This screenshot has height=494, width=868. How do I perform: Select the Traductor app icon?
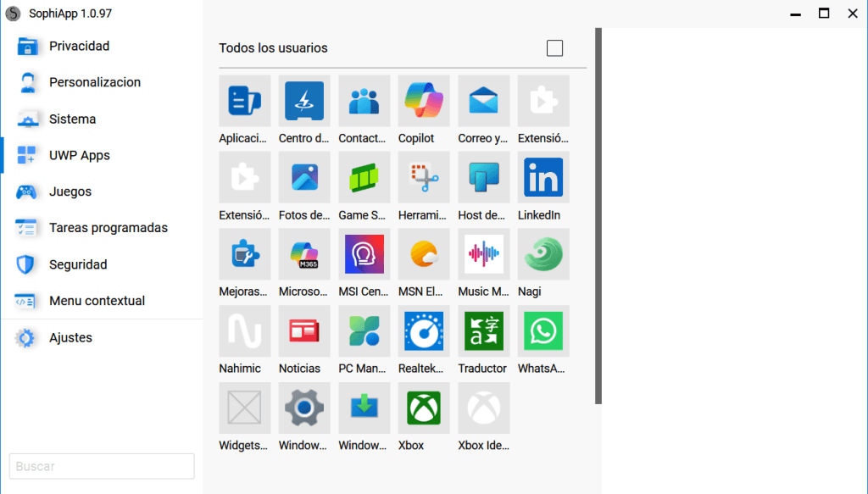(483, 330)
